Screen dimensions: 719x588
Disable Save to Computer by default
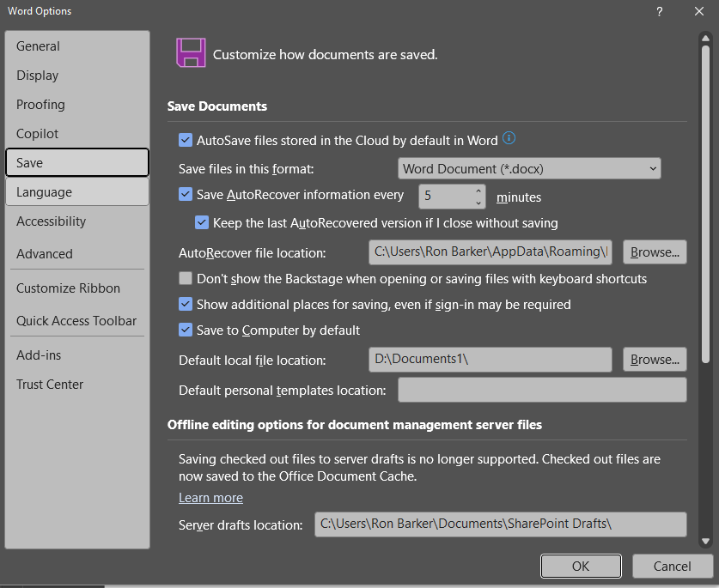click(185, 330)
